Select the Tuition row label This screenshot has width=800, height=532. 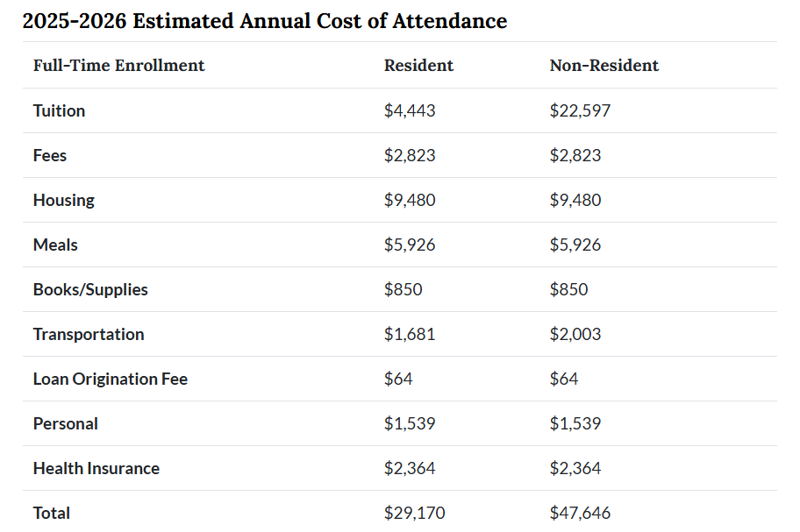(59, 110)
